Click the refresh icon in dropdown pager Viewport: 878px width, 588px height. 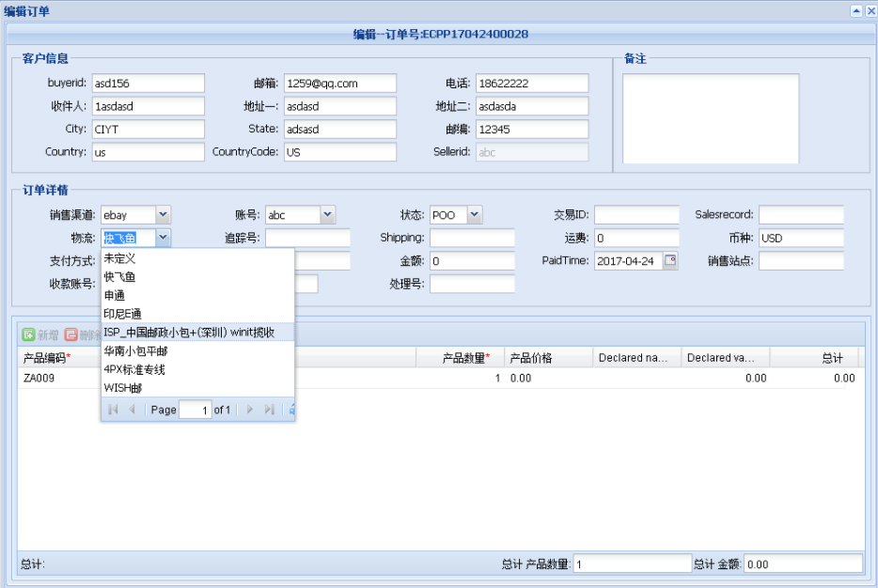pos(291,410)
